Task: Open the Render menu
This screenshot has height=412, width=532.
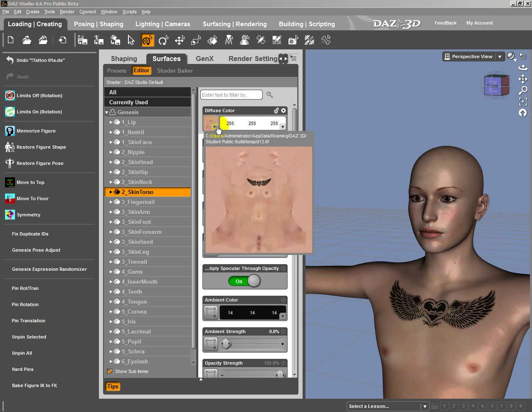Action: [67, 12]
